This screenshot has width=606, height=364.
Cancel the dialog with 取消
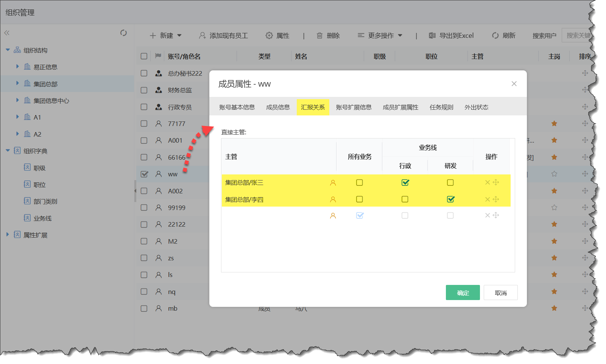point(500,292)
